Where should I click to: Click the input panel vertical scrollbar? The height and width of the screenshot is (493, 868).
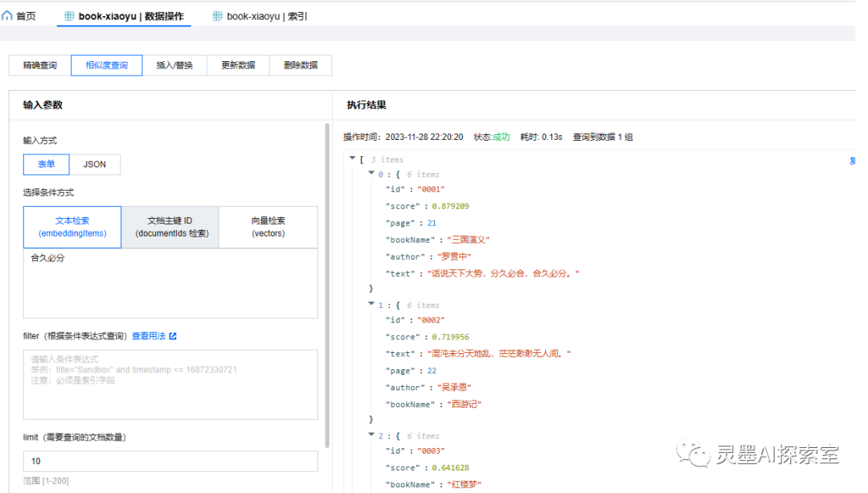(327, 281)
